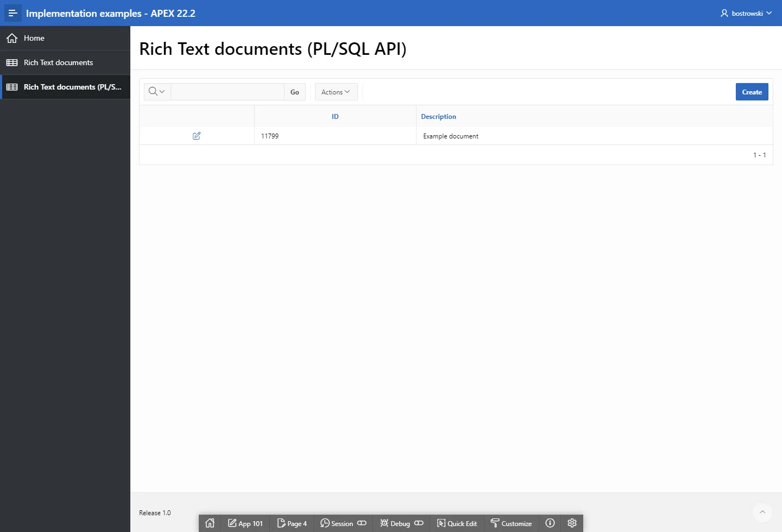The image size is (782, 532).
Task: Open the info icon in developer toolbar
Action: (x=550, y=523)
